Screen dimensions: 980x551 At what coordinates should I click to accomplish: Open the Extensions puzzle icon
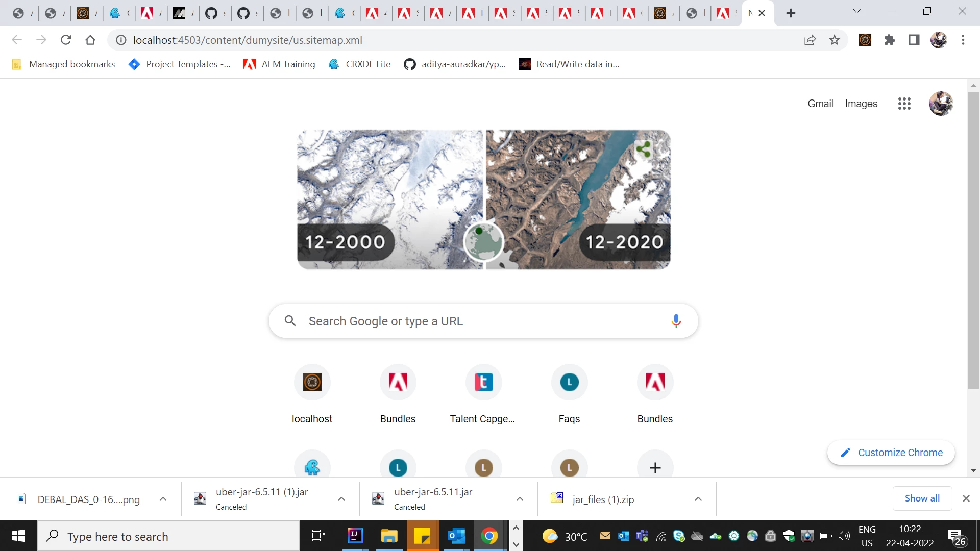point(890,40)
